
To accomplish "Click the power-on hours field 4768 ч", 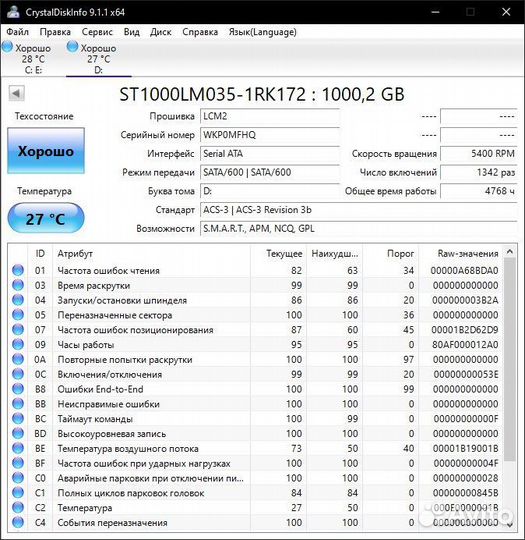I will point(478,190).
